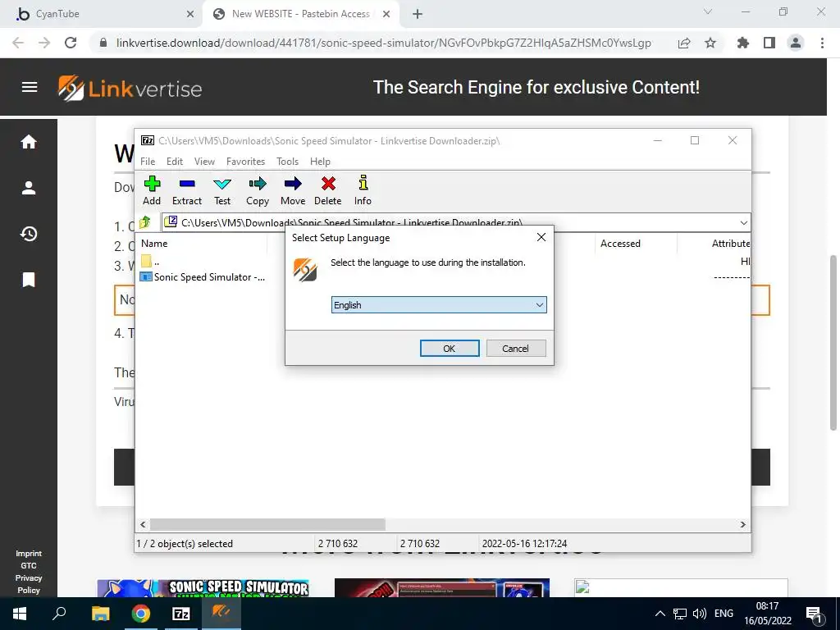Viewport: 840px width, 630px height.
Task: Open the Sonic Speed Simulator thumbnail
Action: 203,587
